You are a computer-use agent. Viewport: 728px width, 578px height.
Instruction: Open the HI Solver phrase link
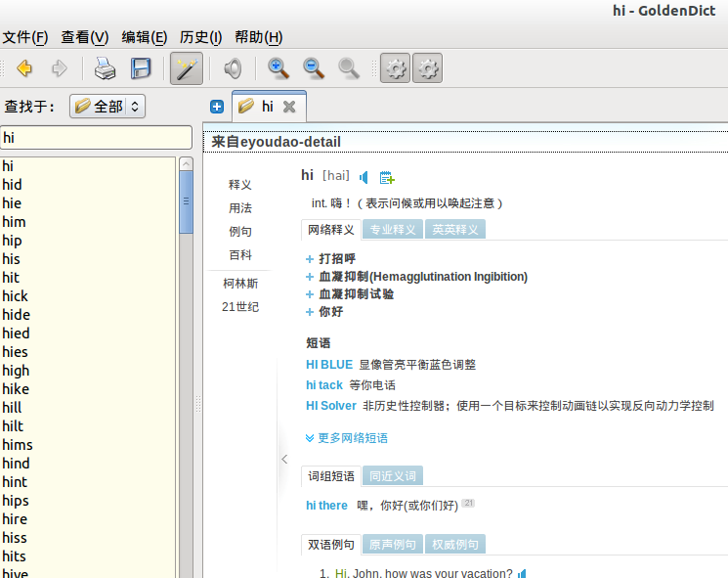coord(331,406)
